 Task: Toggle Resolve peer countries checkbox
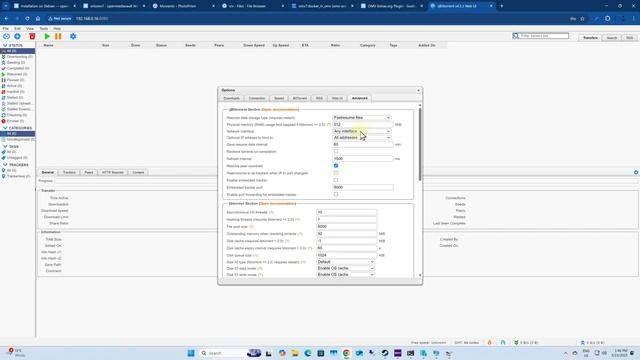336,166
